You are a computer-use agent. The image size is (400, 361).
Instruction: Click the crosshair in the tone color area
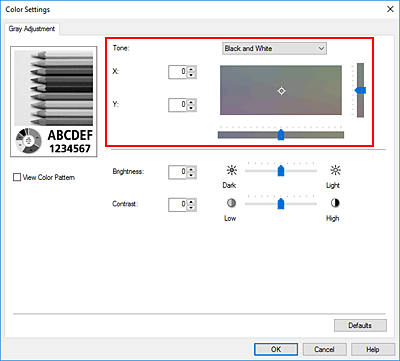(281, 91)
